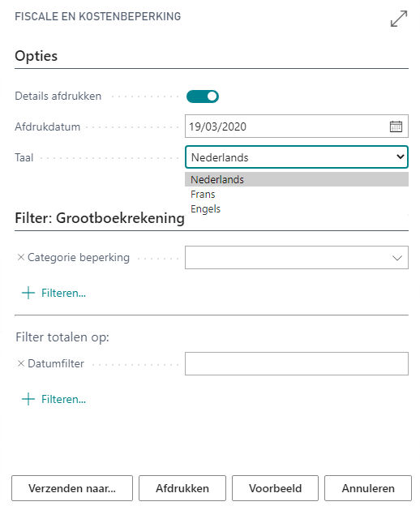The width and height of the screenshot is (420, 506).
Task: Open the Taal dropdown arrow
Action: coord(400,157)
